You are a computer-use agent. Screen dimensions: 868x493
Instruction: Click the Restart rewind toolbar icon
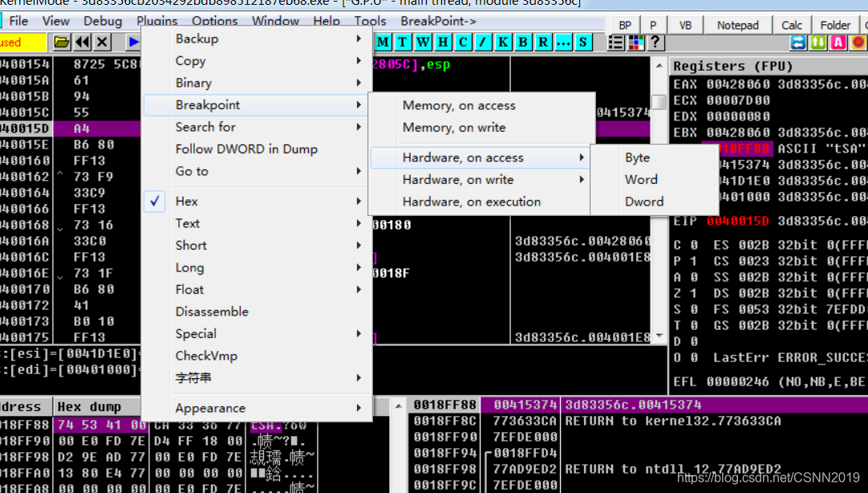pos(82,42)
